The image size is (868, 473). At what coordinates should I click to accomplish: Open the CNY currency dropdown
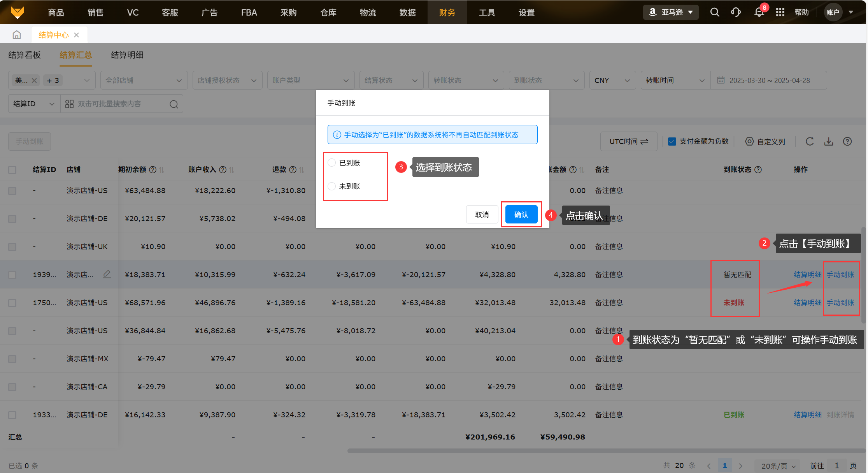(612, 80)
